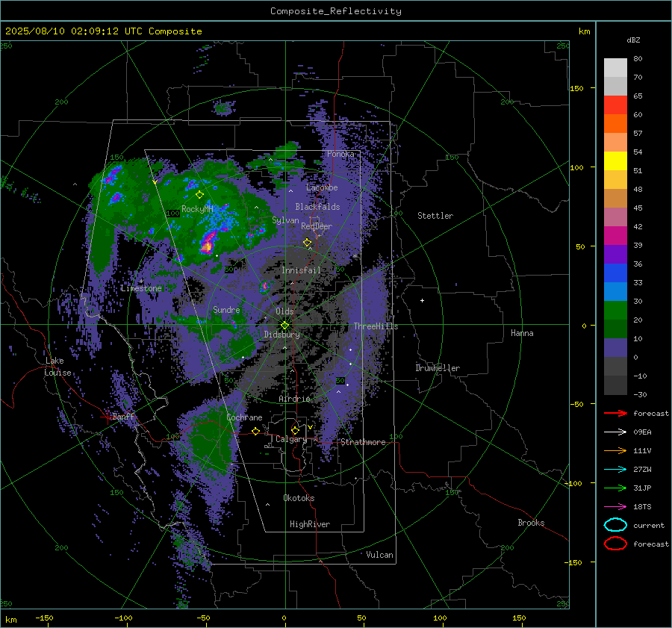
Task: Click the yellow diamond marker above RockyMH
Action: (x=199, y=195)
